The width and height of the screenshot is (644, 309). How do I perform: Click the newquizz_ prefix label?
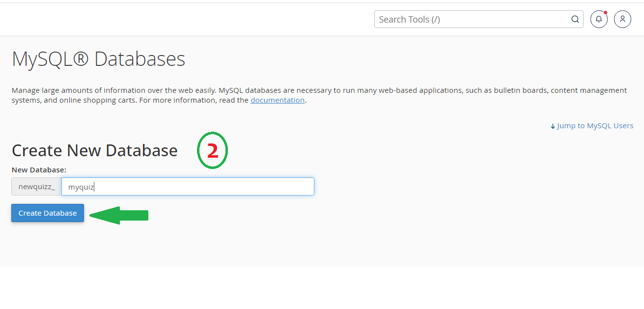(36, 187)
